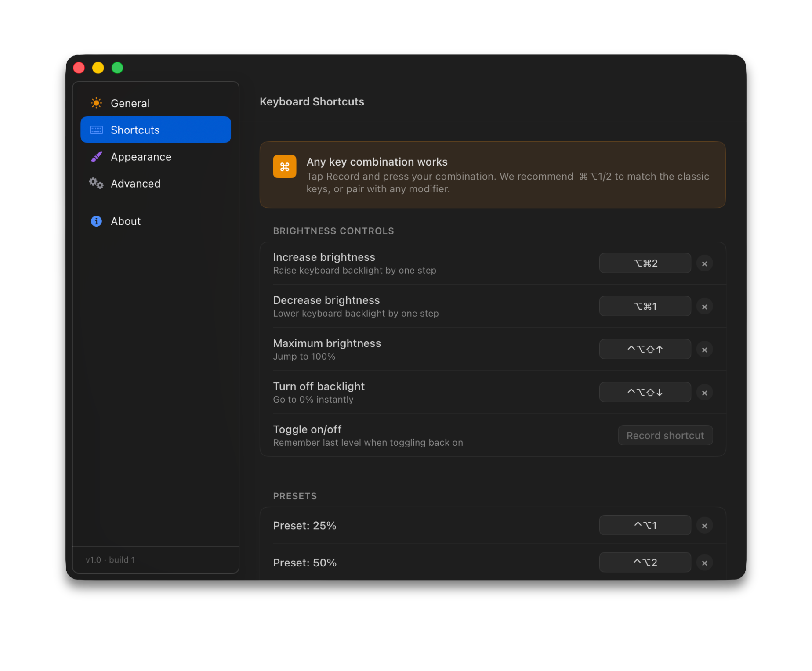Click the Appearance paintbrush icon
This screenshot has width=812, height=671.
point(96,157)
